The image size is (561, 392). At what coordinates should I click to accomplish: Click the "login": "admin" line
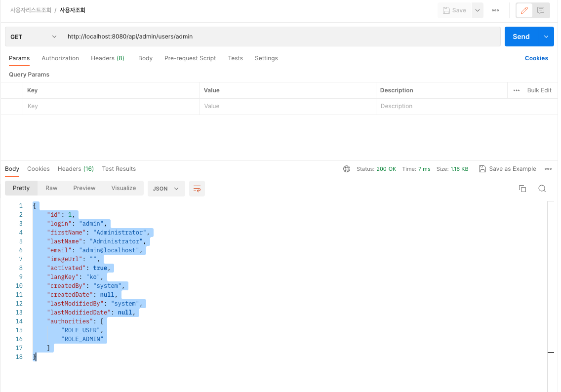coord(77,224)
